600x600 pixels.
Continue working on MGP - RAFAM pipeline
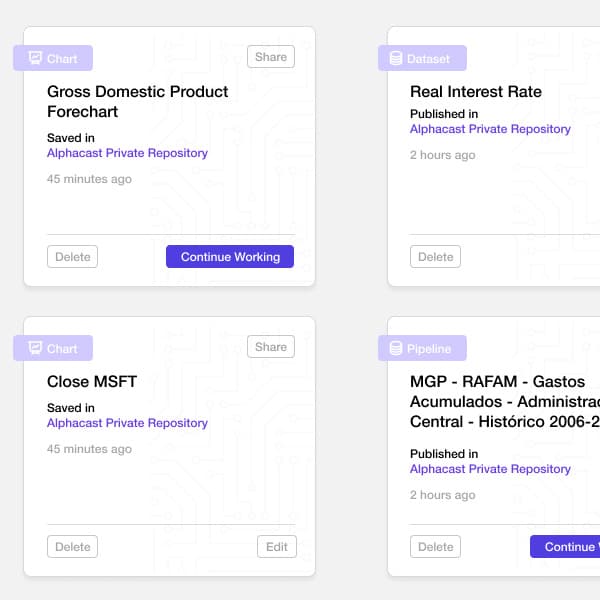coord(565,547)
